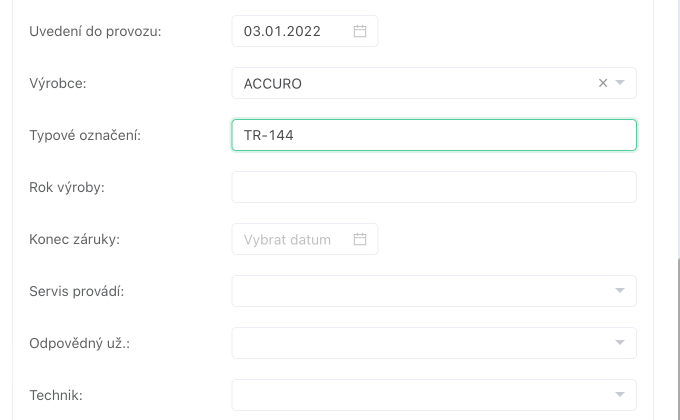Click the Vybrat datum placeholder text
Image resolution: width=680 pixels, height=420 pixels.
coord(287,239)
